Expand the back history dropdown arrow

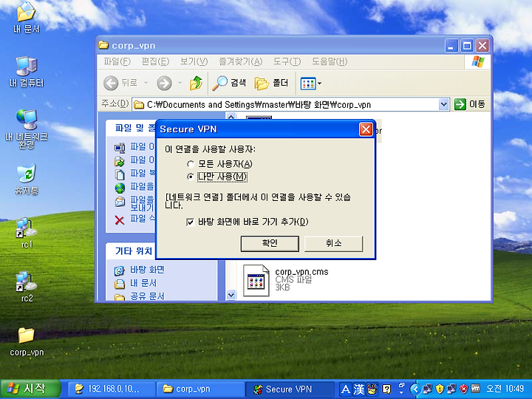click(146, 83)
